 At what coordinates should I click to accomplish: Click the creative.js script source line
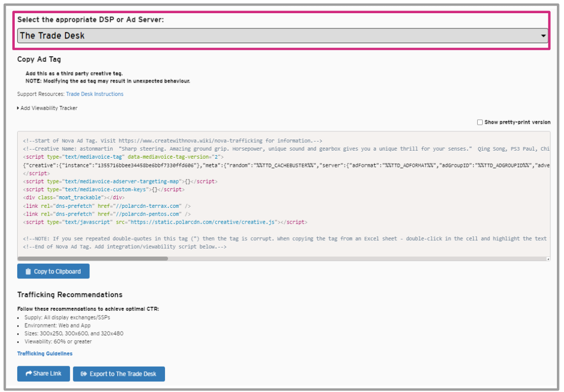click(x=165, y=222)
